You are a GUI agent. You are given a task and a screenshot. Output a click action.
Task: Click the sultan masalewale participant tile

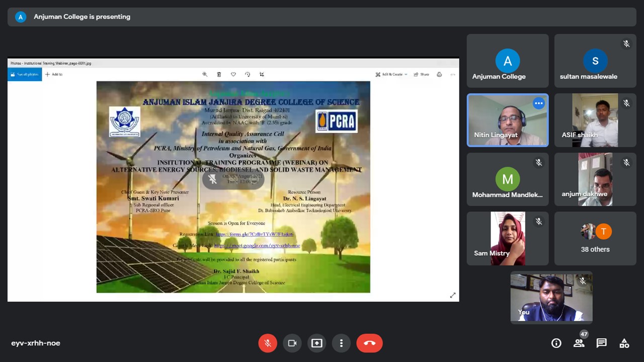(x=595, y=61)
